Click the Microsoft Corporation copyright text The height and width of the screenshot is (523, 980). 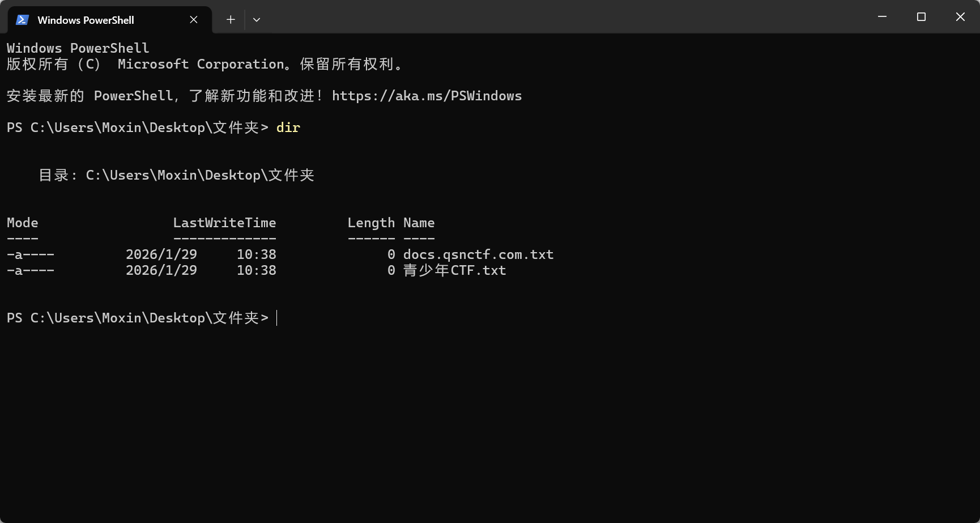tap(201, 64)
